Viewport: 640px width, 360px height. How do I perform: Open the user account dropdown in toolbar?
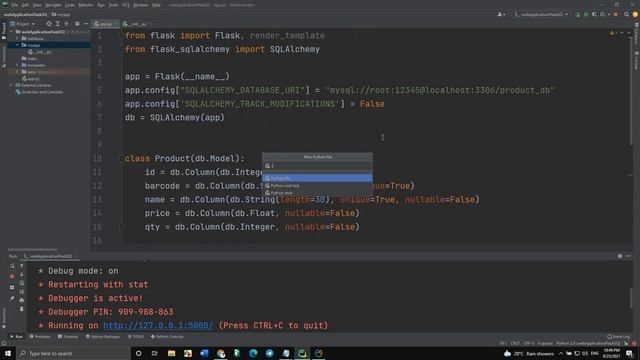501,14
